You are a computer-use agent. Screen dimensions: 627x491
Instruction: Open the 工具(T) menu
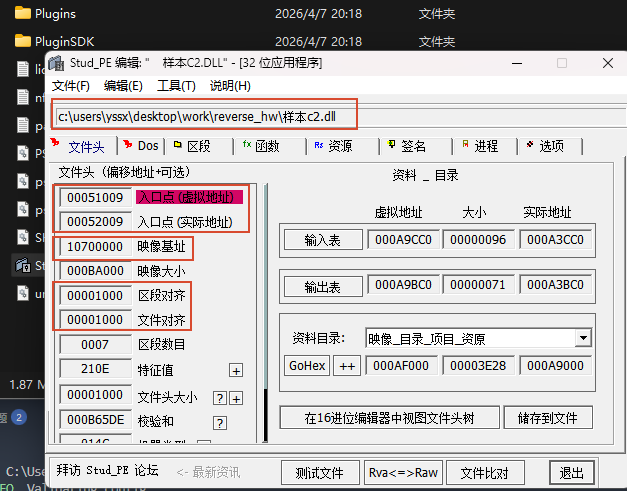[x=176, y=86]
